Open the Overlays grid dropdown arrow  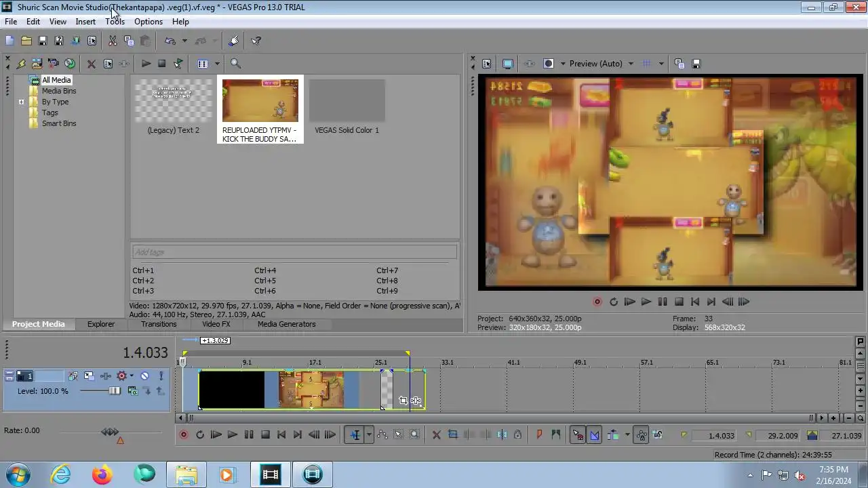(x=661, y=64)
